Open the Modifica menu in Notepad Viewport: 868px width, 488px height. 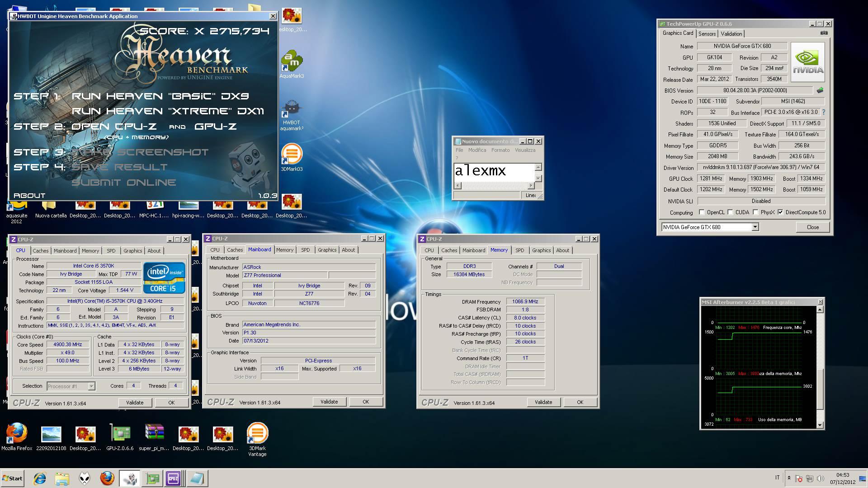[477, 150]
